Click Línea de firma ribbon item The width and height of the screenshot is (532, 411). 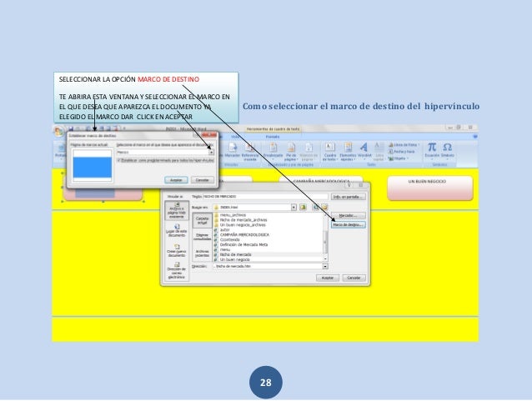(404, 145)
